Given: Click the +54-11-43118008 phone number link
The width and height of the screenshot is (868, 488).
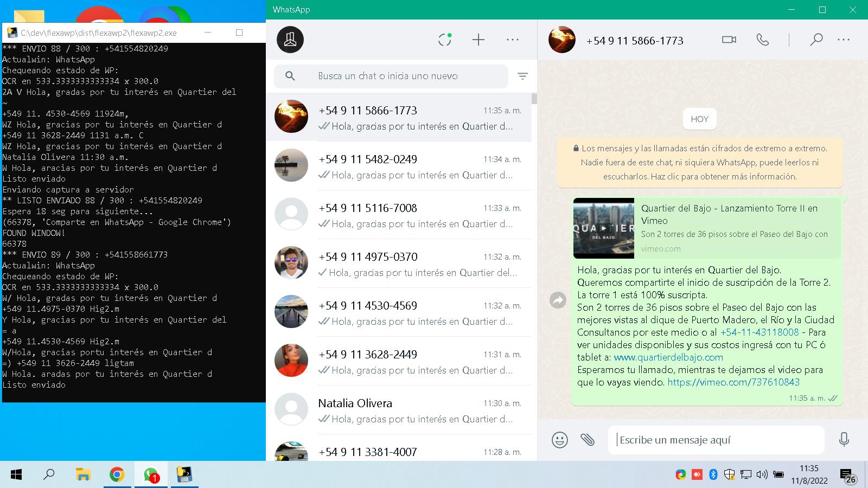Looking at the screenshot, I should coord(759,332).
